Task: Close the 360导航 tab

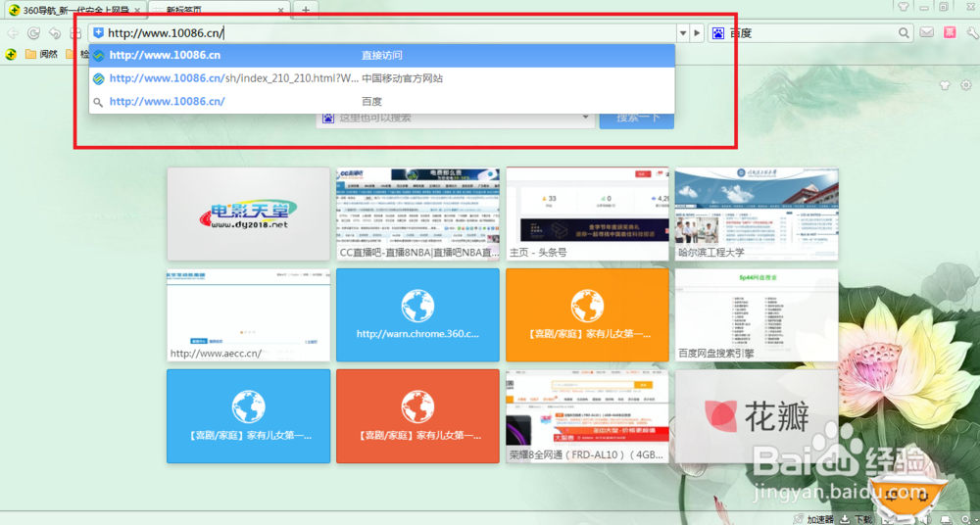Action: 137,10
